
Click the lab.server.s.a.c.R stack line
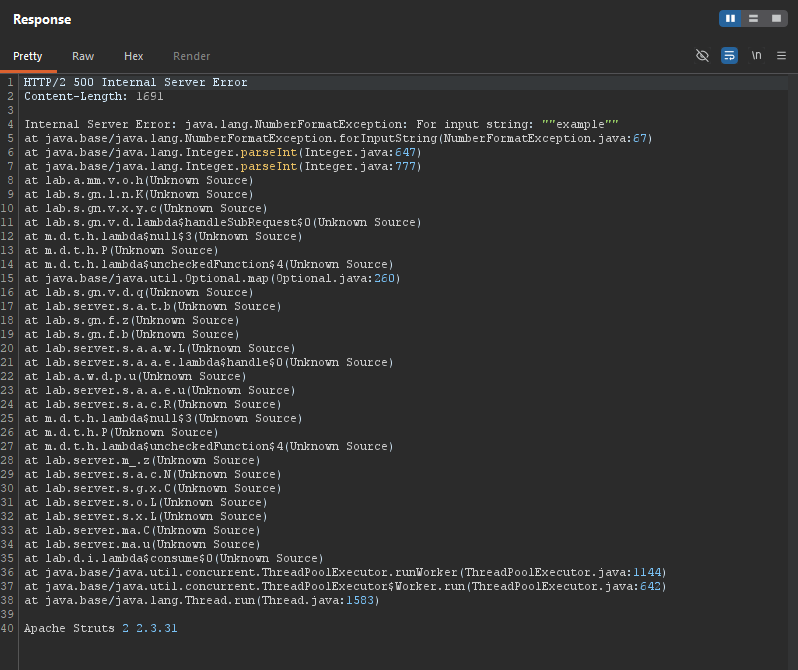(153, 404)
